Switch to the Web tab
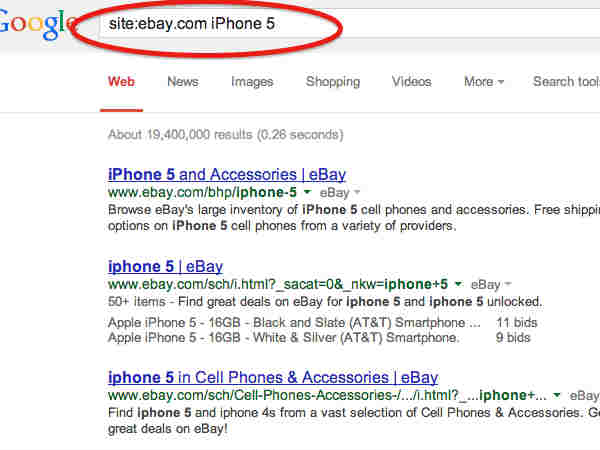The width and height of the screenshot is (600, 450). click(x=121, y=82)
